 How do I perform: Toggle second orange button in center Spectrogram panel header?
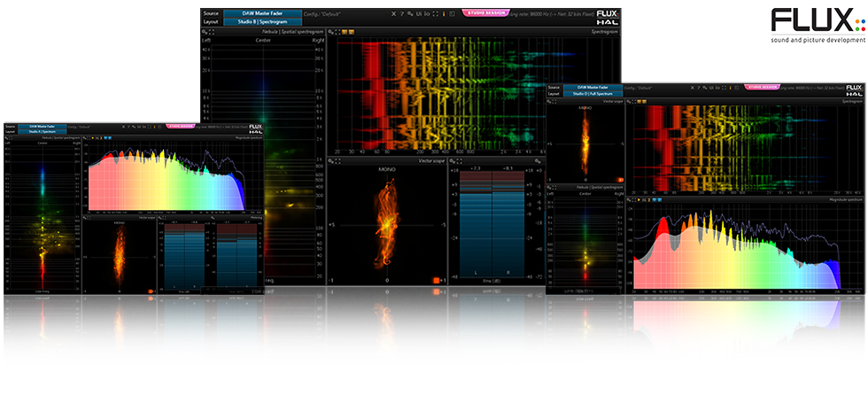point(353,31)
